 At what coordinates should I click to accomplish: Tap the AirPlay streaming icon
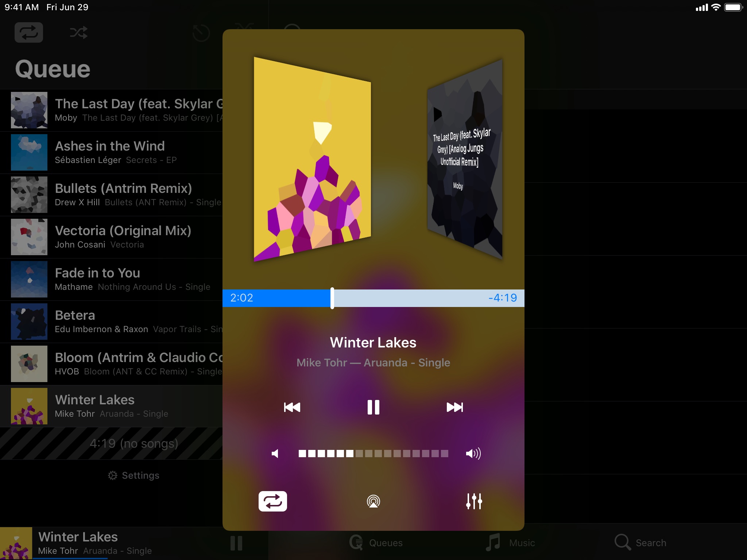click(373, 501)
